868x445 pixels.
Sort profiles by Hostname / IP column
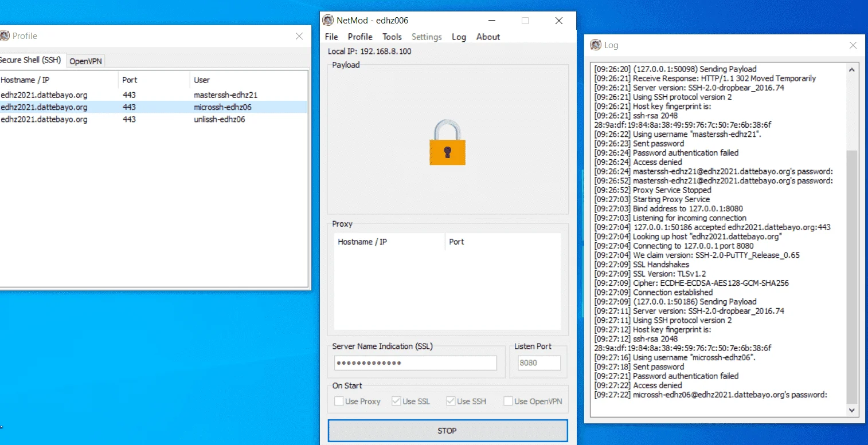click(59, 80)
